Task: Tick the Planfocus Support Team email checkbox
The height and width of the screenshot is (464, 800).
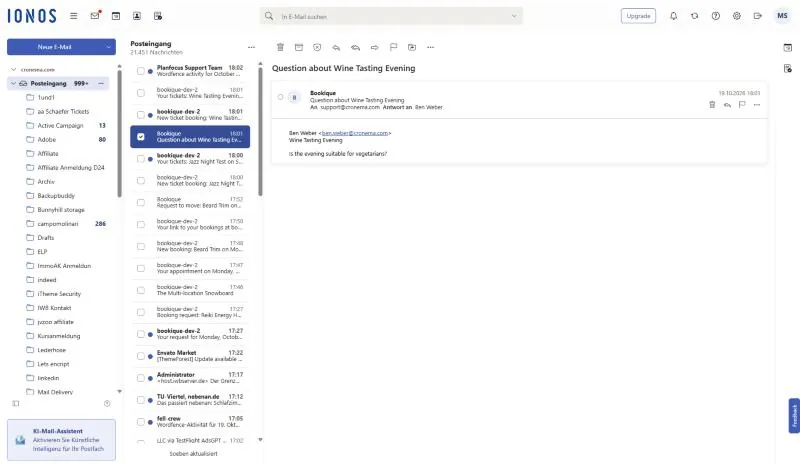Action: [141, 71]
